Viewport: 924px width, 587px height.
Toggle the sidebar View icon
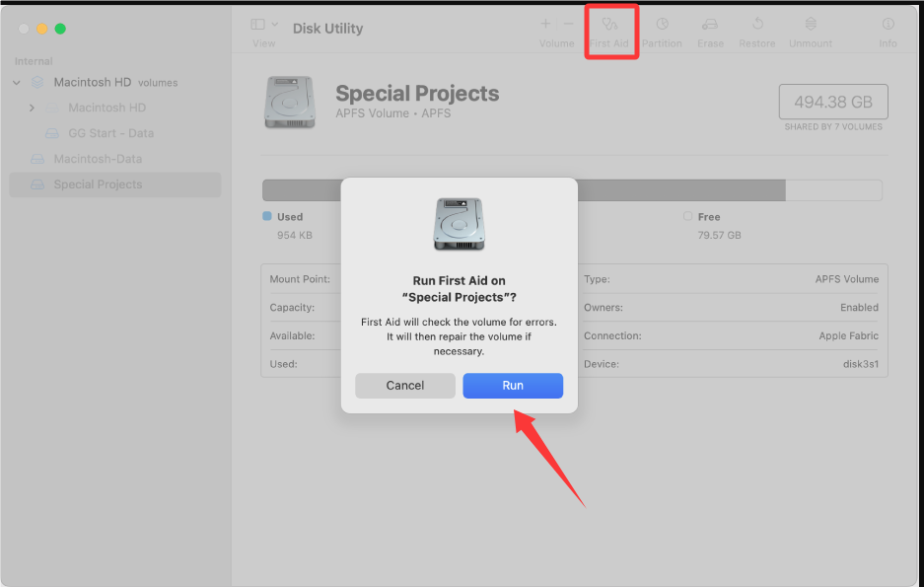(x=257, y=24)
